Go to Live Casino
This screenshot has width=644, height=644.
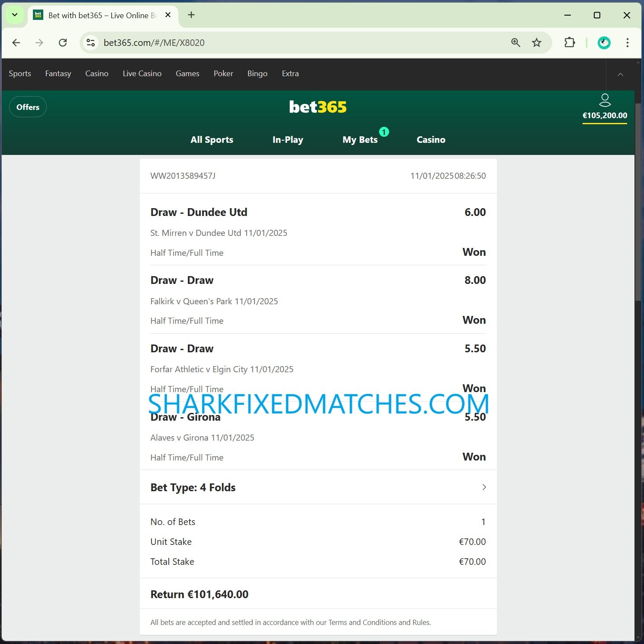(142, 74)
